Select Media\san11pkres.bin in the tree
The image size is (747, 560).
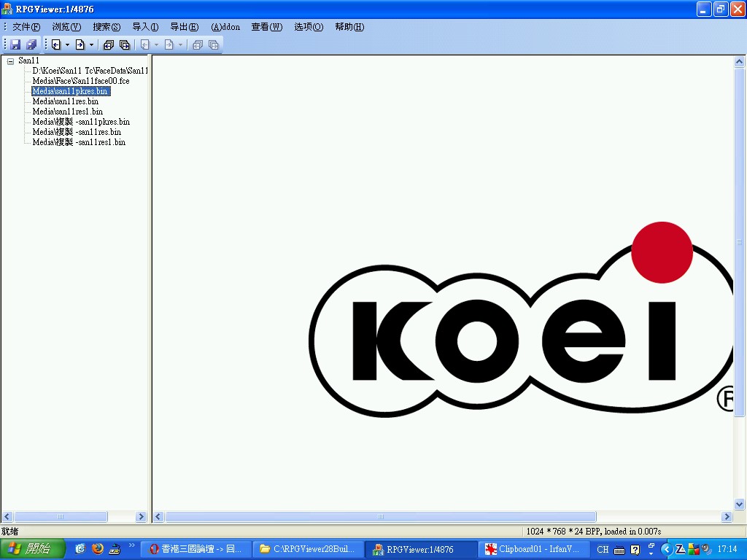tap(71, 91)
